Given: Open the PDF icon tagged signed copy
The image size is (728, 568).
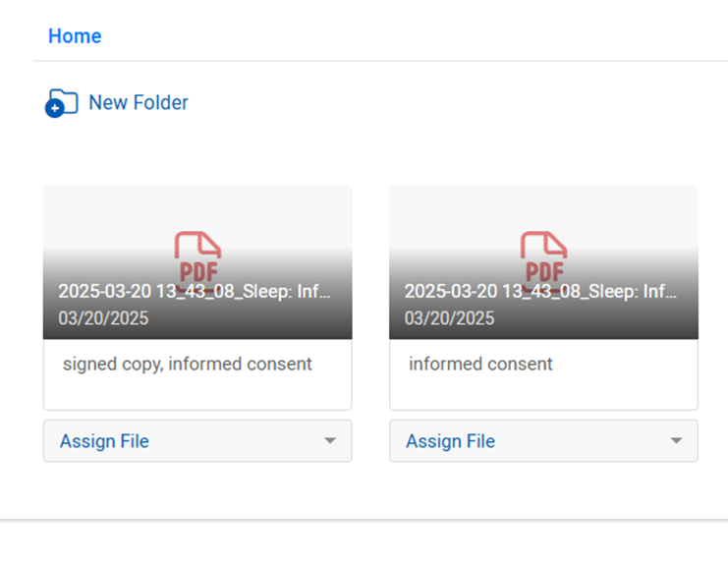Looking at the screenshot, I should point(197,260).
